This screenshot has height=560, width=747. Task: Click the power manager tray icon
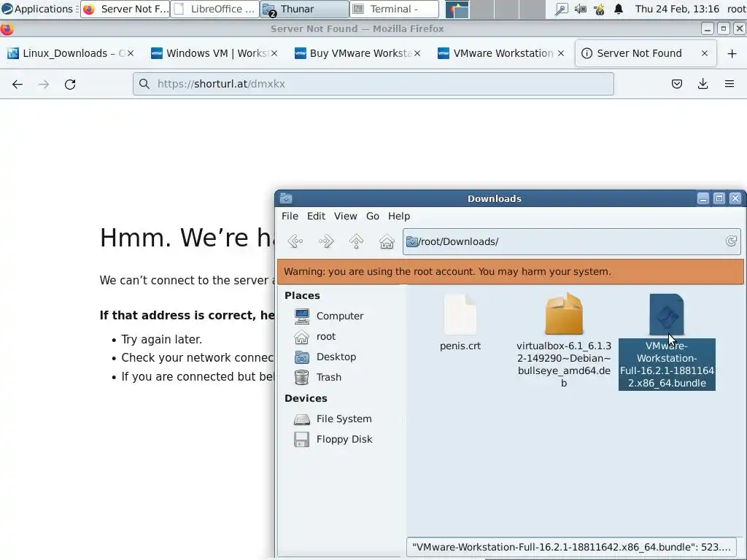click(600, 9)
